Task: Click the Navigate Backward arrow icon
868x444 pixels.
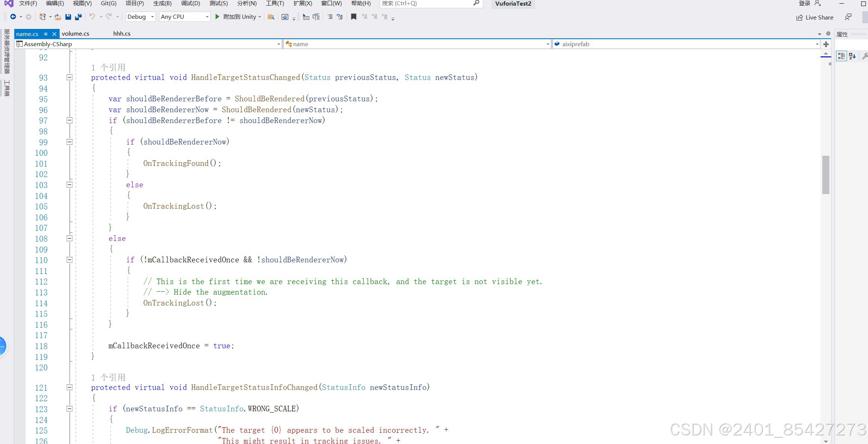Action: pos(13,17)
